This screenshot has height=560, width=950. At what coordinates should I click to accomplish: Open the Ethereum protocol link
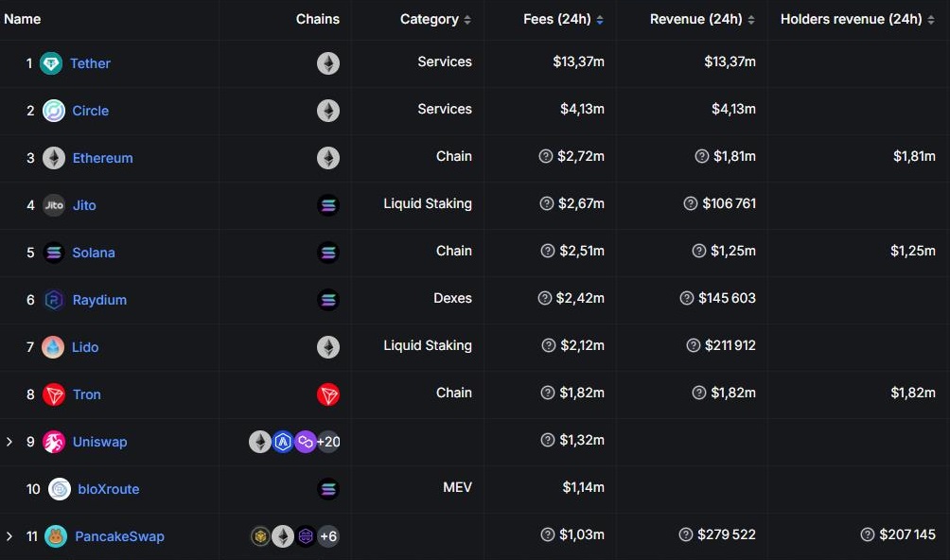point(102,158)
